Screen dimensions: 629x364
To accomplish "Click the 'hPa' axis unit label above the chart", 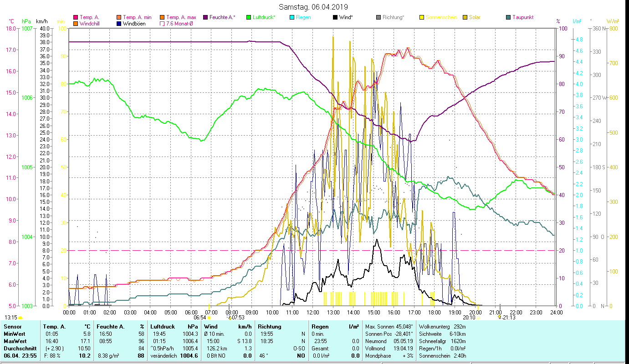I will point(26,21).
